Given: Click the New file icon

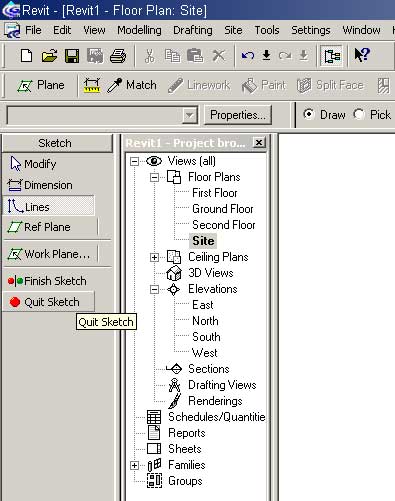Looking at the screenshot, I should click(26, 55).
